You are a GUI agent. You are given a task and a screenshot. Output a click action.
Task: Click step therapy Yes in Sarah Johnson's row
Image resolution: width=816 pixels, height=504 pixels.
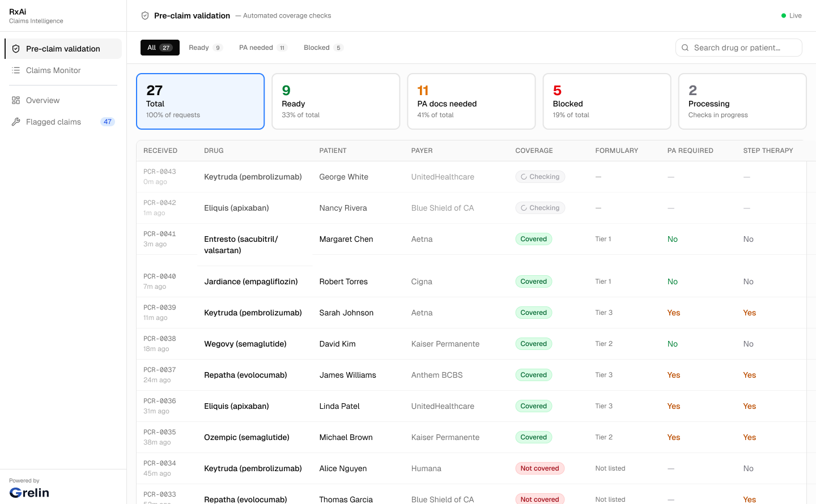750,313
